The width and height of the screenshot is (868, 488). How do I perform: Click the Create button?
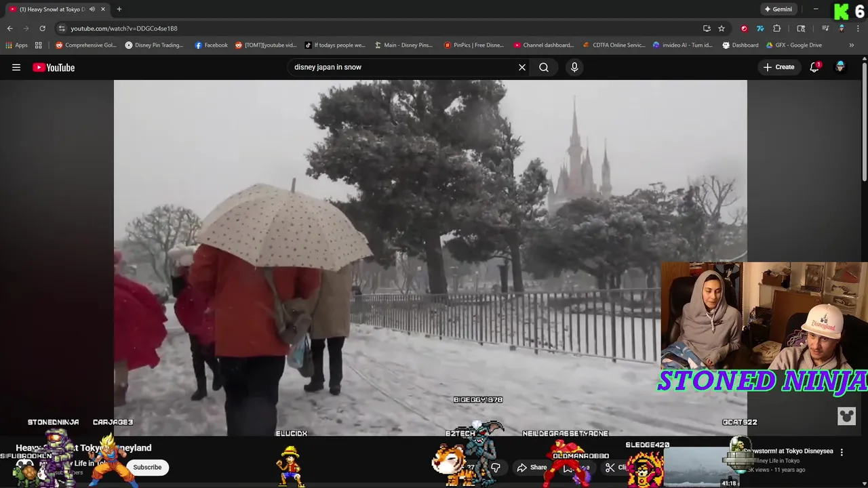[778, 67]
